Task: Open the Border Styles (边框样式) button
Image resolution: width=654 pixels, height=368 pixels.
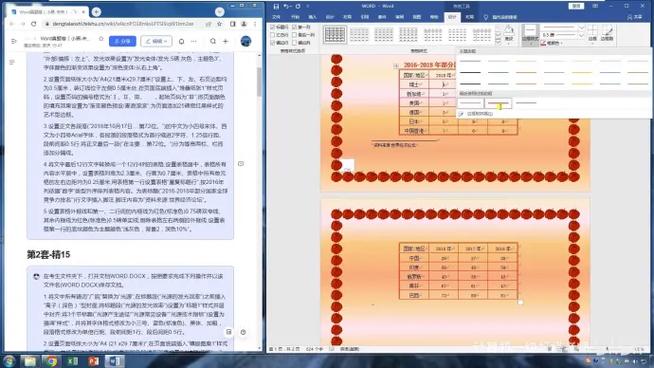Action: click(530, 34)
